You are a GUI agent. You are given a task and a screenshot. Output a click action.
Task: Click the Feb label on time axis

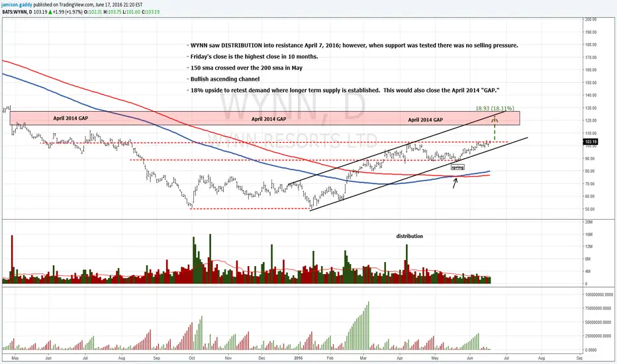[x=330, y=358]
